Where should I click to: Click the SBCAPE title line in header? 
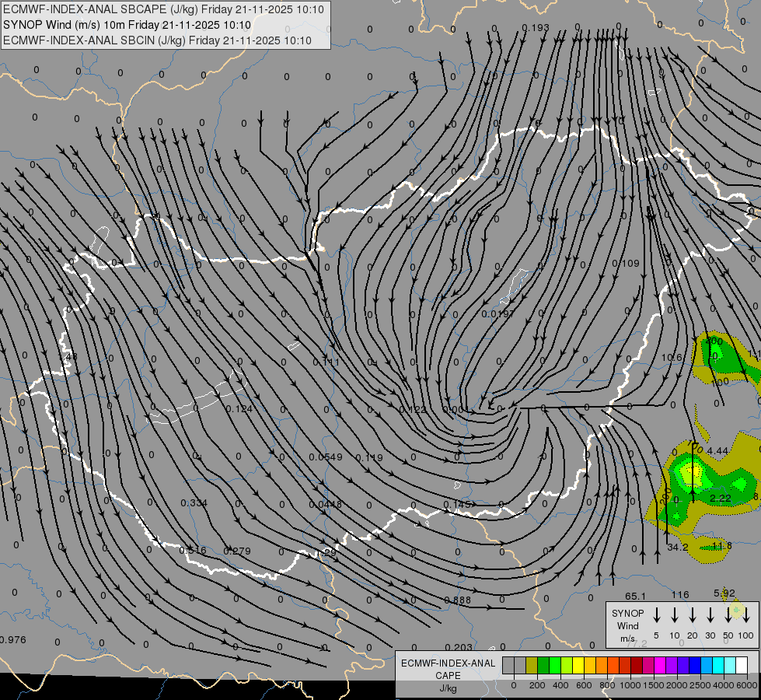(x=163, y=9)
